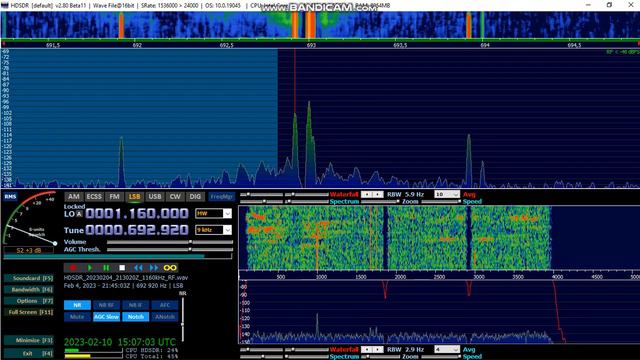Open the Options [F7] menu

click(x=29, y=301)
